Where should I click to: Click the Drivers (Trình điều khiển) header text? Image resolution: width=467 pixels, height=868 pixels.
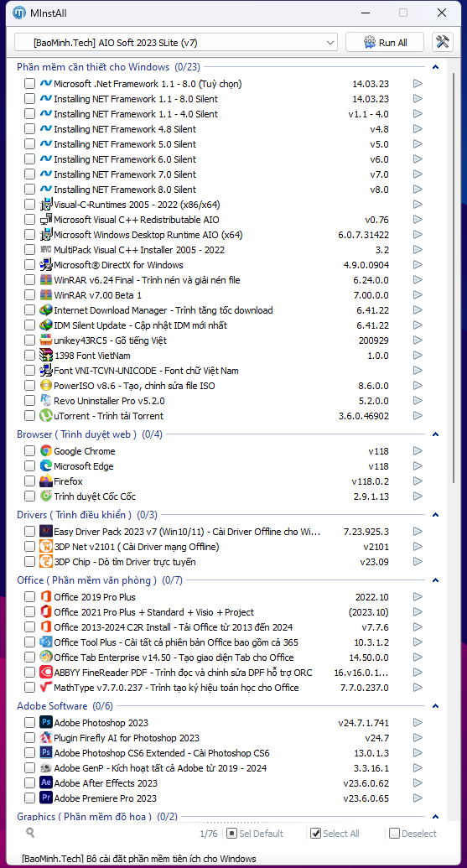(x=87, y=515)
